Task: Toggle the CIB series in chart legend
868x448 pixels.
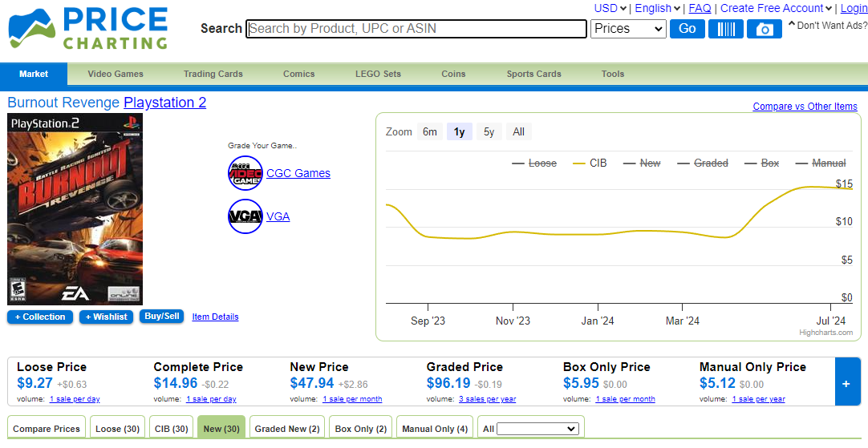Action: 590,163
